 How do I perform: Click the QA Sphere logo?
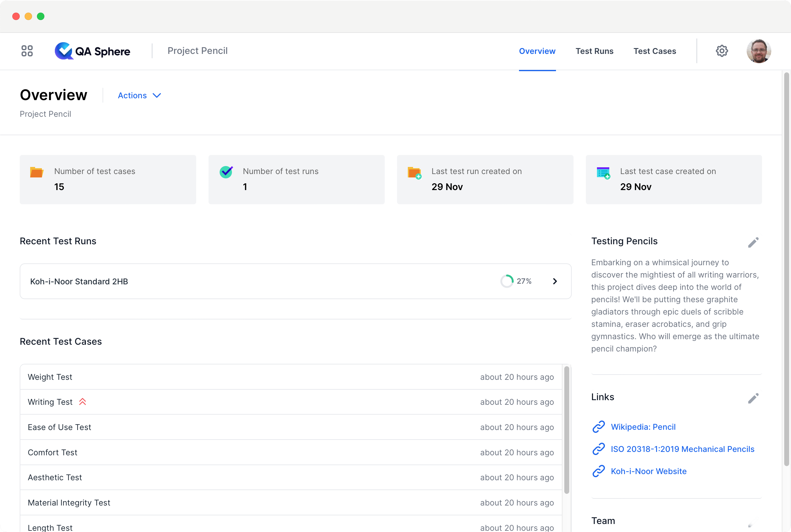(92, 51)
